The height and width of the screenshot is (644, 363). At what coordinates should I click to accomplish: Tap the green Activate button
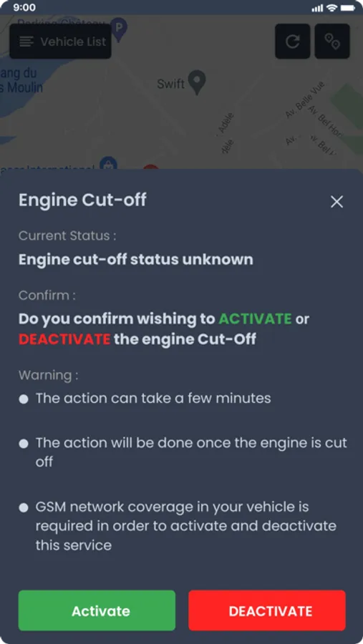[97, 610]
